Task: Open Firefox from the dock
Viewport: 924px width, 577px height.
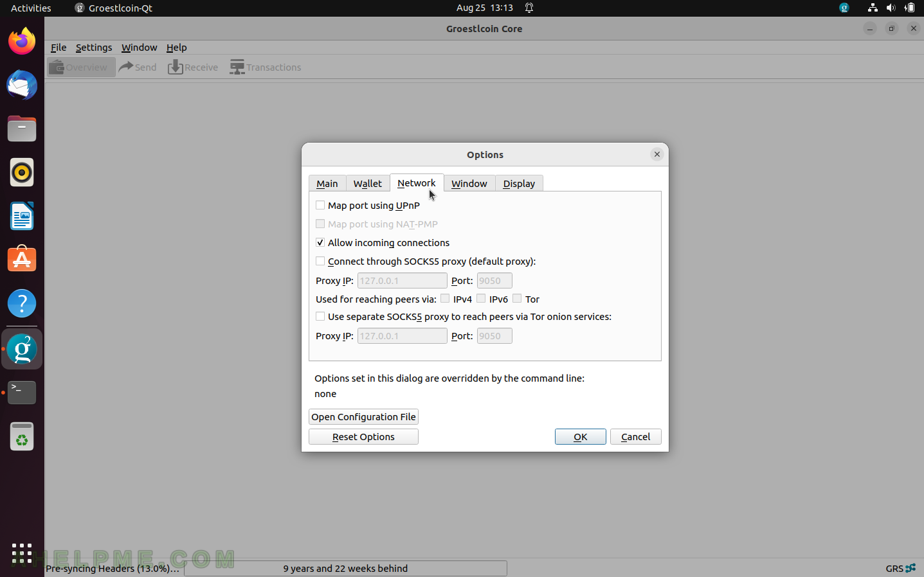Action: click(22, 42)
